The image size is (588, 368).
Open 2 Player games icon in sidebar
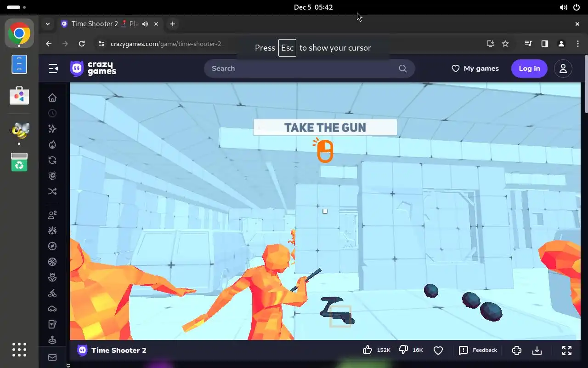pyautogui.click(x=52, y=215)
